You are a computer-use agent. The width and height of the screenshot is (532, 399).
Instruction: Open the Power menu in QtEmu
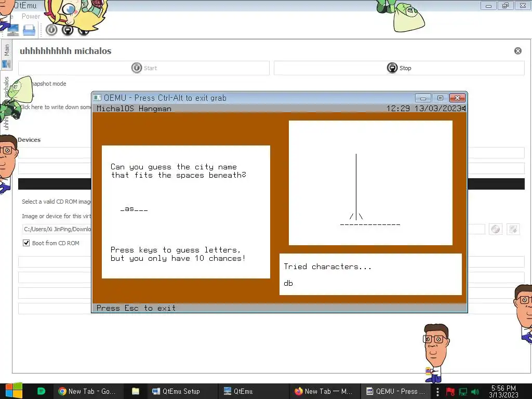coord(31,16)
